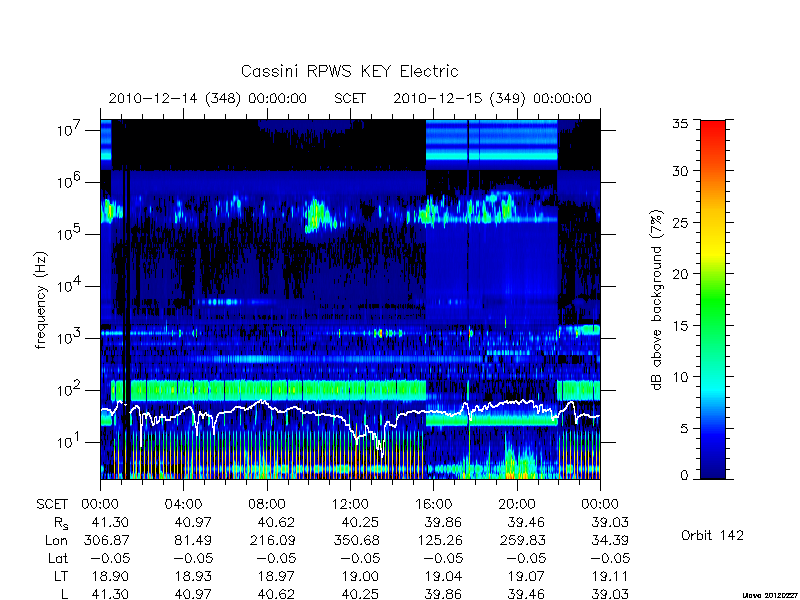
Task: Click the 'Lat' row label
Action: 58,558
